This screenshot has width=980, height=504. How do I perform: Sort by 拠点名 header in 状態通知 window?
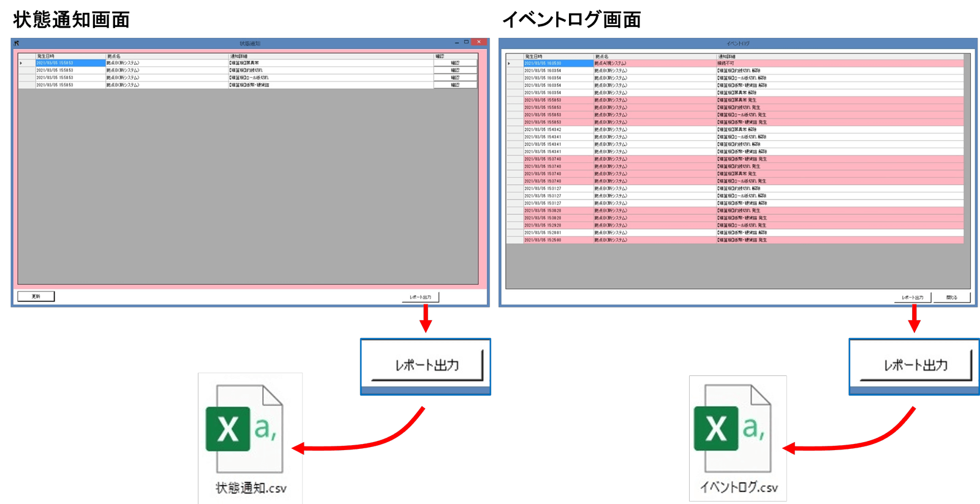pos(167,56)
